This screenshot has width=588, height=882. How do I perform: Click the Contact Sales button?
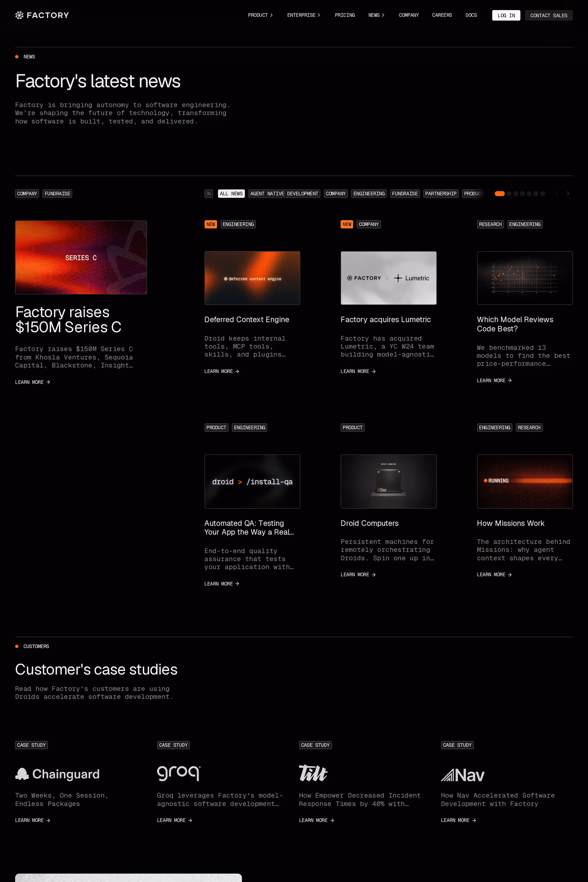click(549, 16)
